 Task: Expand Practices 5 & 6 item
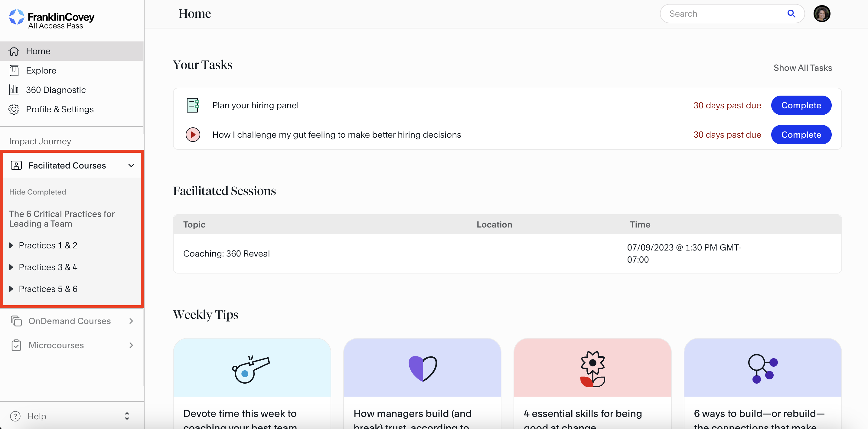[11, 289]
